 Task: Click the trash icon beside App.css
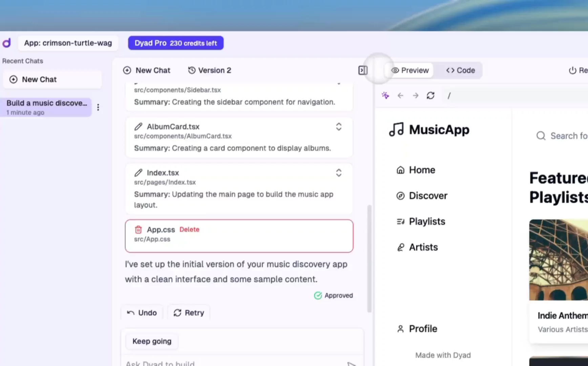point(138,230)
